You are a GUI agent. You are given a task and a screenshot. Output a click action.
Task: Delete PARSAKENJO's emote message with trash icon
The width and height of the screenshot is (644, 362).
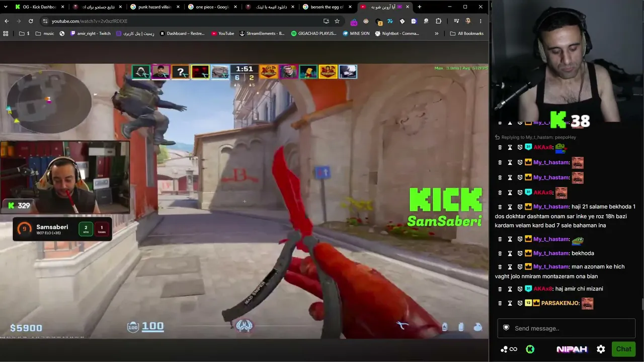[500, 303]
